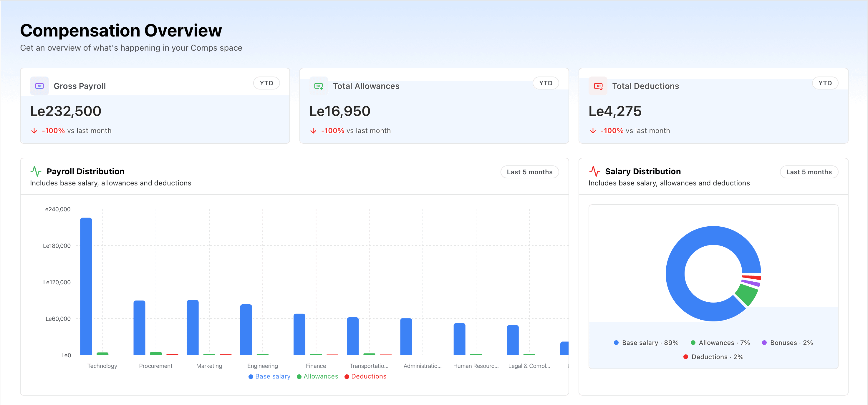868x405 pixels.
Task: Click the Salary Distribution card title
Action: [643, 171]
